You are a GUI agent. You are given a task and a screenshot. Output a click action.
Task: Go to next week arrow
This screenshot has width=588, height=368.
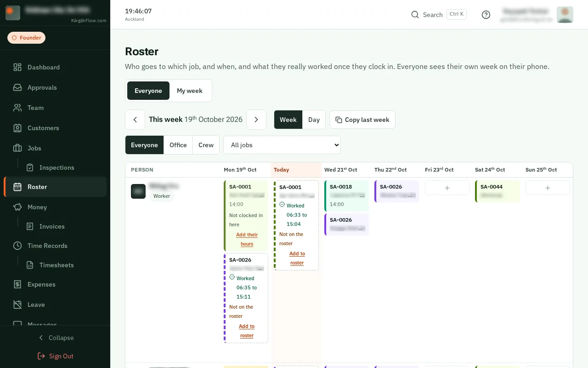tap(256, 120)
